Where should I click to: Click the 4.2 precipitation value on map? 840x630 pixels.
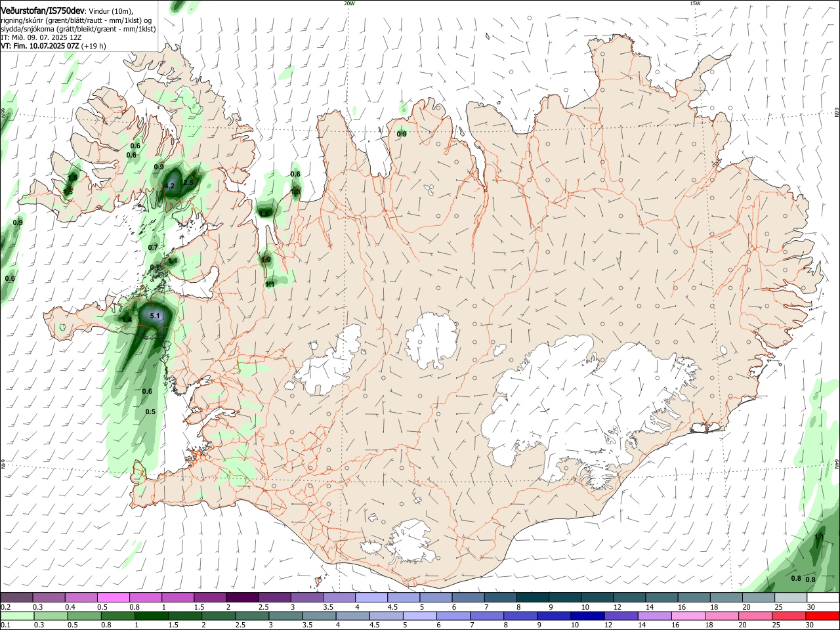169,186
